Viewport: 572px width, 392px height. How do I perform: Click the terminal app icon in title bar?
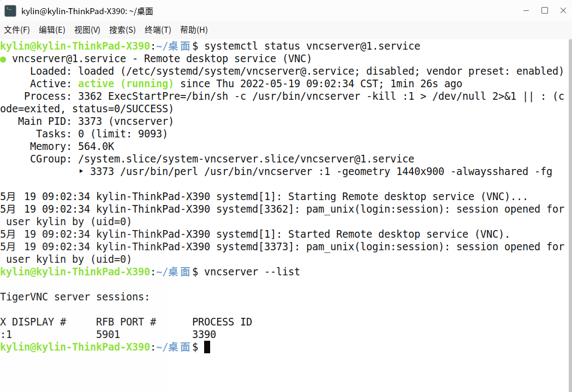click(x=10, y=11)
